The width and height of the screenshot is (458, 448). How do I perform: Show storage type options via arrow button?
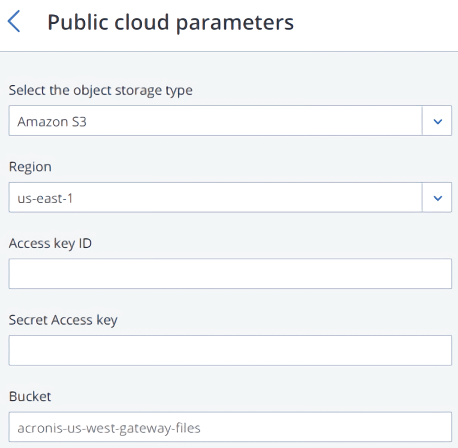437,120
